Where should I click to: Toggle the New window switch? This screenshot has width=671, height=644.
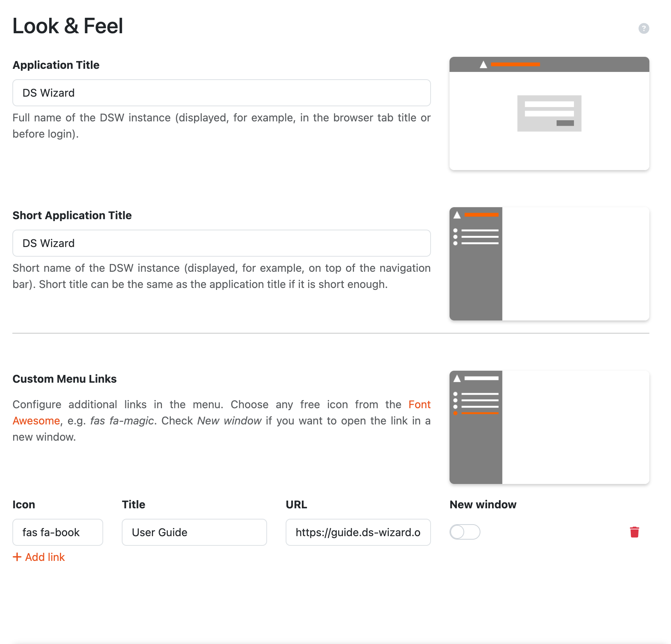(465, 532)
